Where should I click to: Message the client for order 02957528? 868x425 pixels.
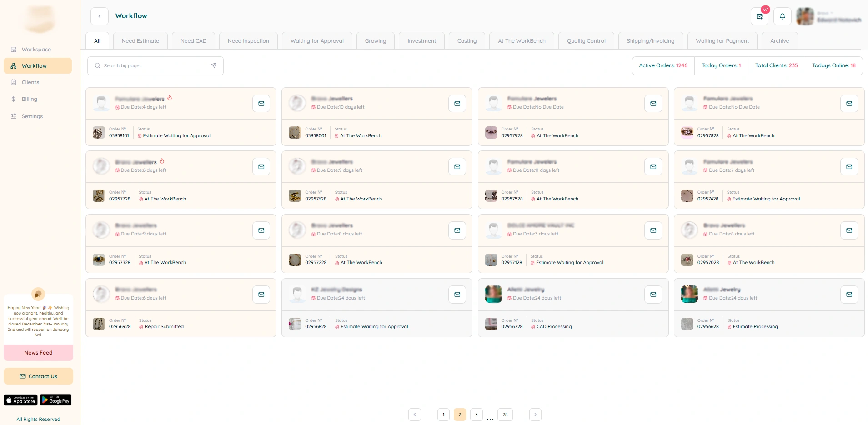point(653,167)
